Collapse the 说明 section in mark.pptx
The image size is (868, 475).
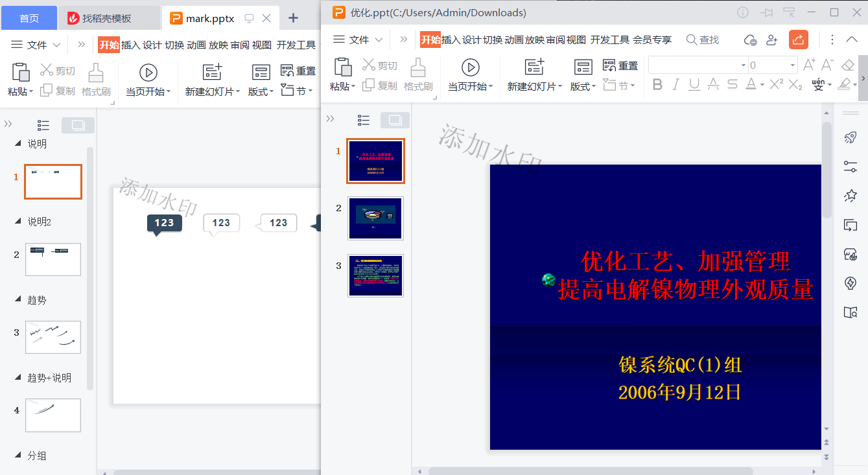tap(17, 144)
